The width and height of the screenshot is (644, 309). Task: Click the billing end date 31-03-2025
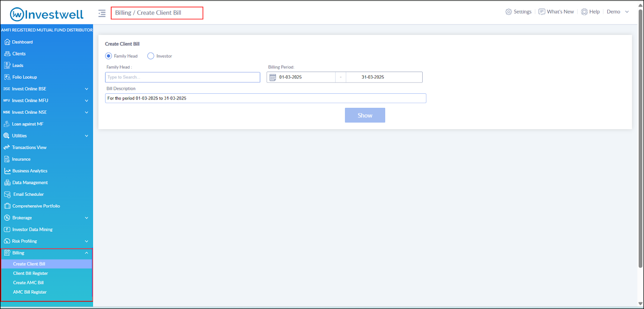point(373,77)
